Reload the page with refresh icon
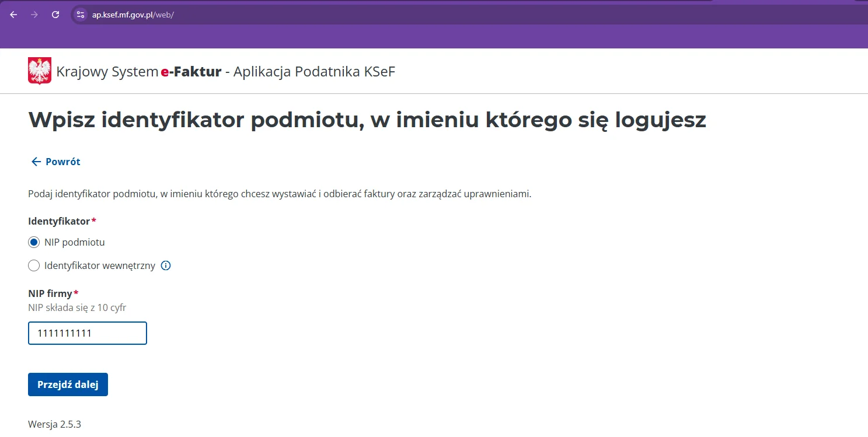 click(x=55, y=15)
